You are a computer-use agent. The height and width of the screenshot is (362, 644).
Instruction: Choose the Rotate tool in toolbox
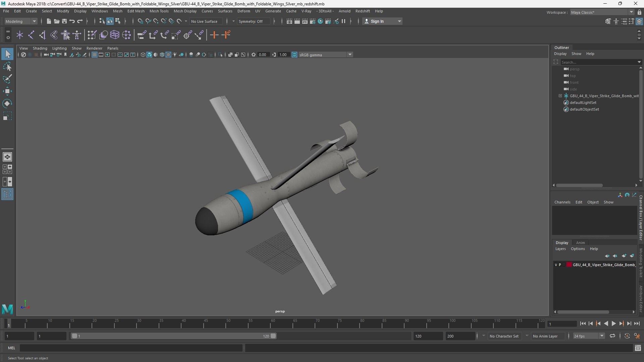point(7,104)
